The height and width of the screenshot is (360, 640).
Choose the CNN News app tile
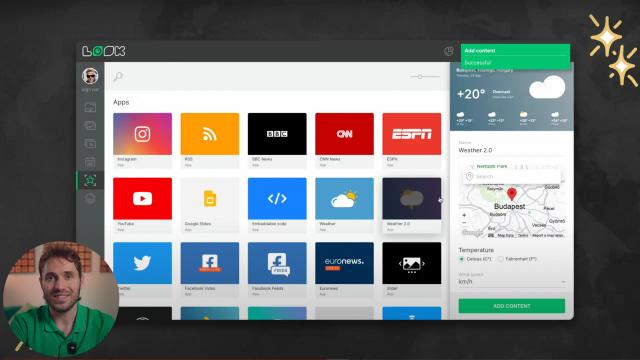(x=344, y=140)
